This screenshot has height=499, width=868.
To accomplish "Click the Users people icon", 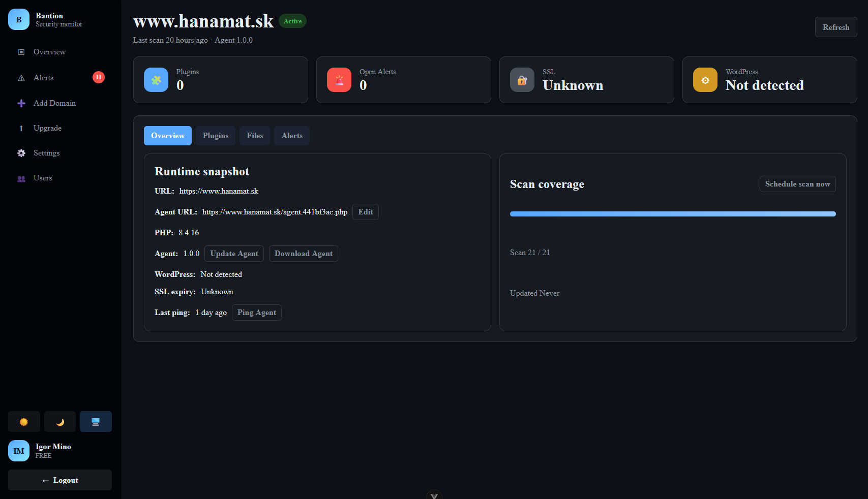I will tap(21, 178).
